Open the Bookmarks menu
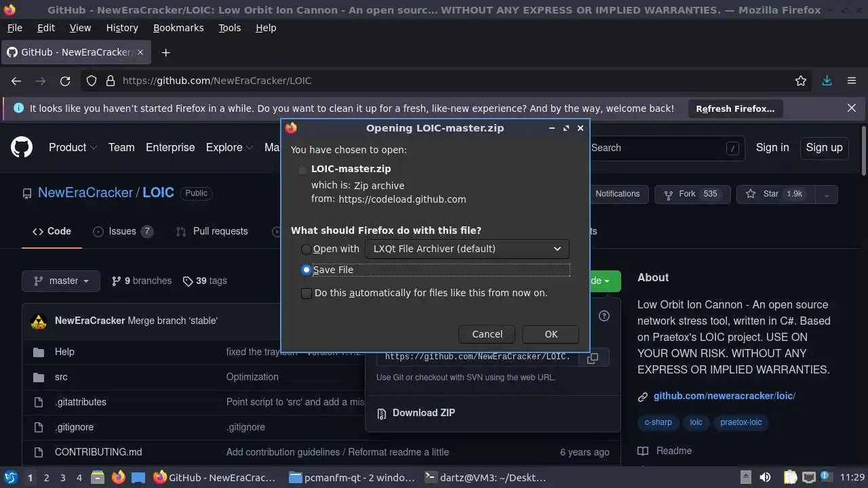 pyautogui.click(x=178, y=28)
